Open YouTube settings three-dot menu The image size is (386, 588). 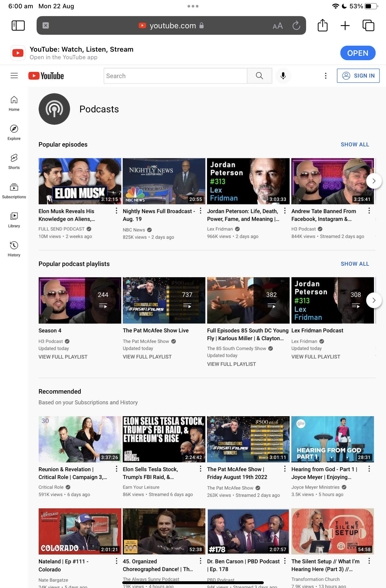(x=326, y=76)
